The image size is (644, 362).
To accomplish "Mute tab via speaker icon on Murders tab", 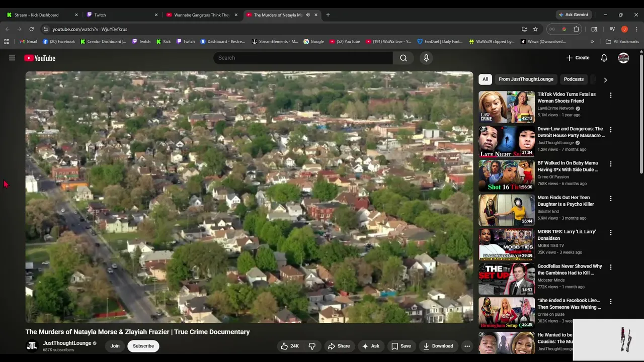I will point(307,15).
